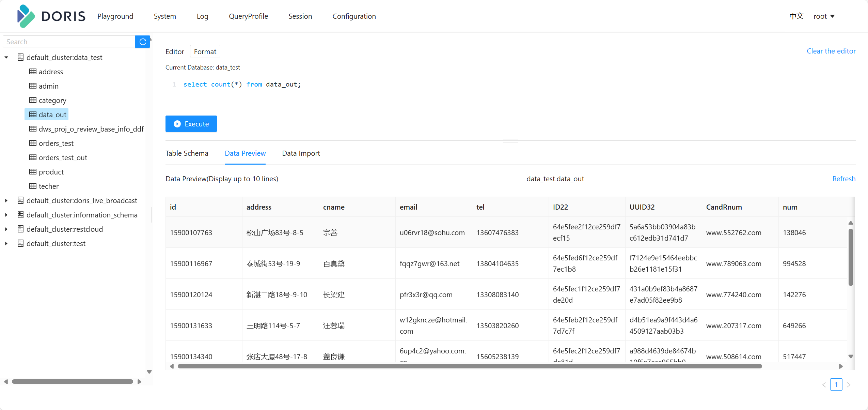Click the table vertical scrollbar thumb
Screen dimensions: 868x410
click(x=851, y=257)
